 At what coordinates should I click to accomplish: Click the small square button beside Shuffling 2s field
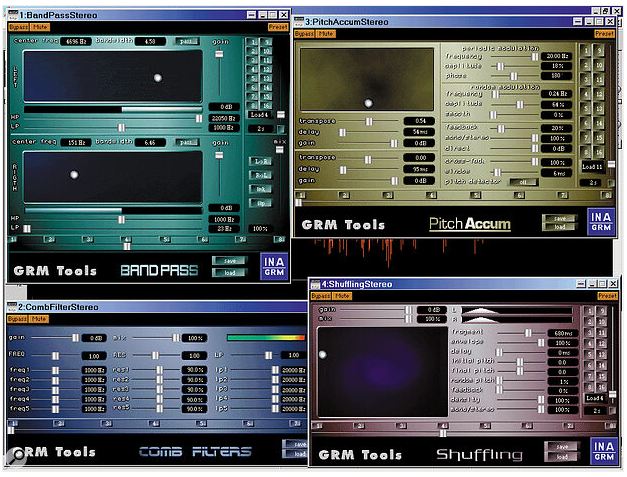click(612, 411)
